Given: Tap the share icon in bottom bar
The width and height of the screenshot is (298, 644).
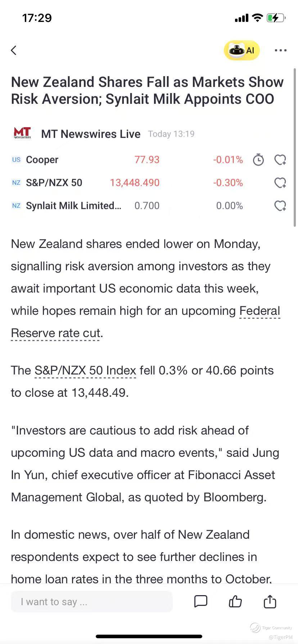Looking at the screenshot, I should pos(270,601).
